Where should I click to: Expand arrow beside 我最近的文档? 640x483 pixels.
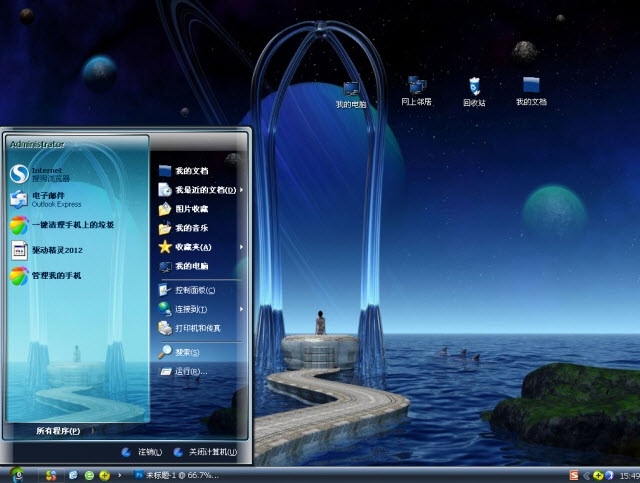point(242,190)
